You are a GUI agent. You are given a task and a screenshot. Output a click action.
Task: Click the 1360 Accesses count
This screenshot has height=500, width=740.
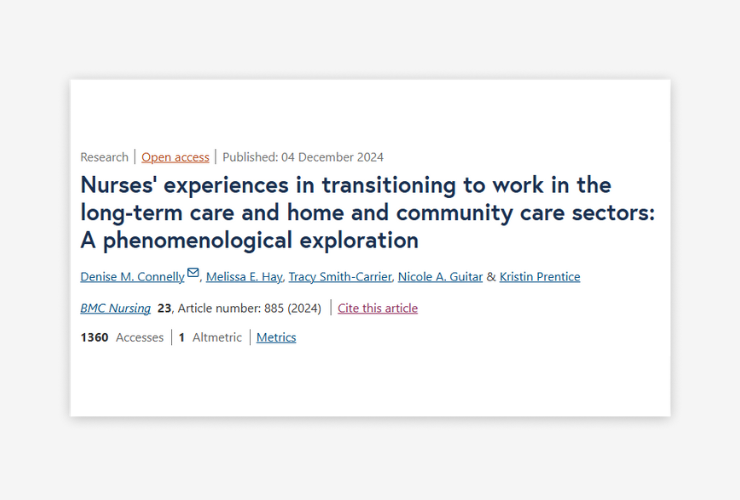coord(122,338)
